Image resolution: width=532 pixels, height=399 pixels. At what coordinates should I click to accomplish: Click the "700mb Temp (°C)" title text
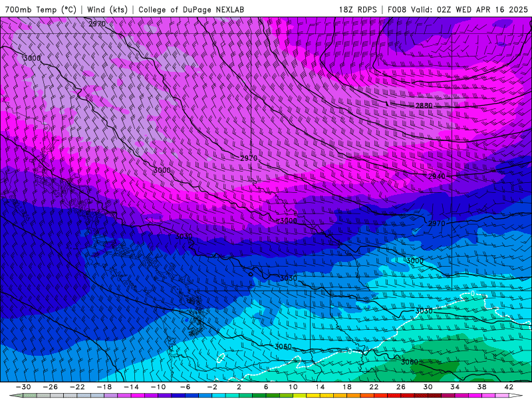(x=41, y=9)
